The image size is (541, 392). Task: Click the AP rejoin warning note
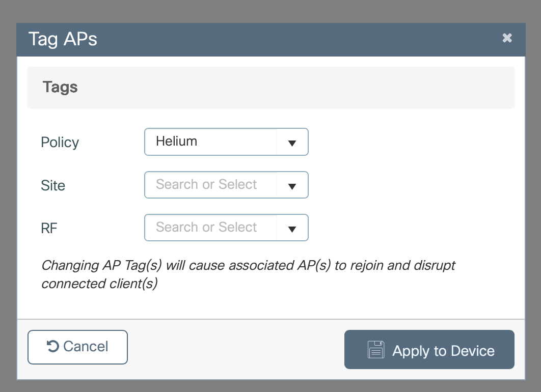point(248,274)
